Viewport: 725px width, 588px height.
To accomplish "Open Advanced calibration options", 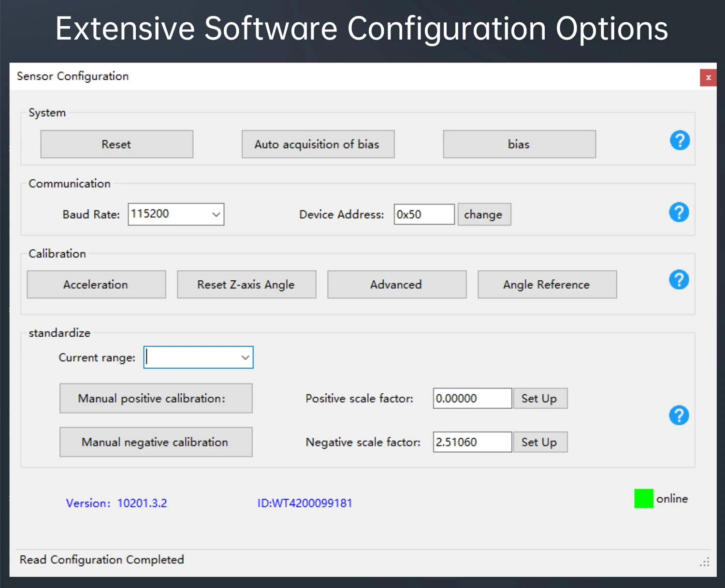I will coord(396,285).
